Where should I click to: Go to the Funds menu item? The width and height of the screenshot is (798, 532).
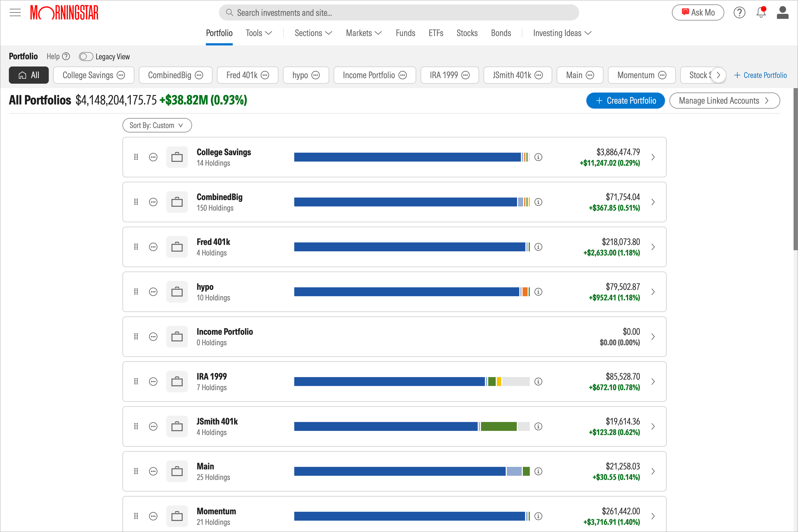coord(405,33)
